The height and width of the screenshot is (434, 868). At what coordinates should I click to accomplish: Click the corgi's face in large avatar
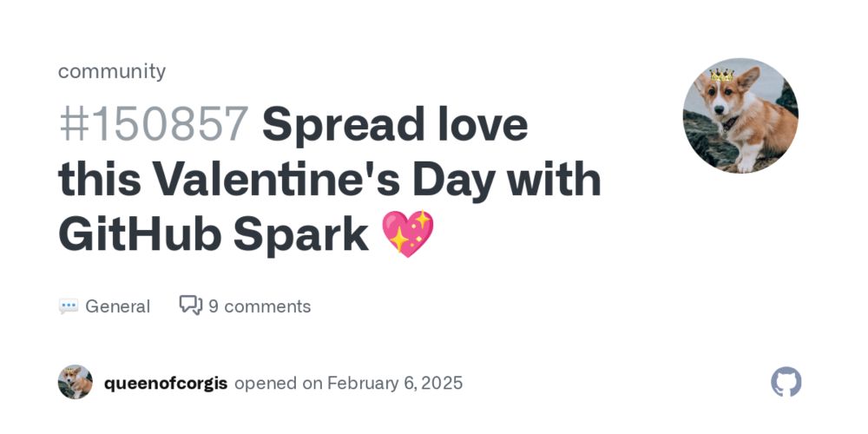721,101
